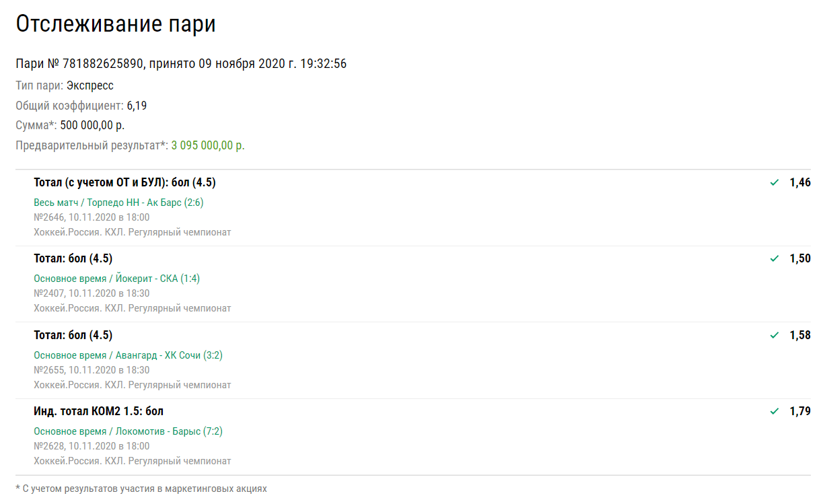Click the stake amount 500 000,00 р.
825x504 pixels.
(x=92, y=125)
